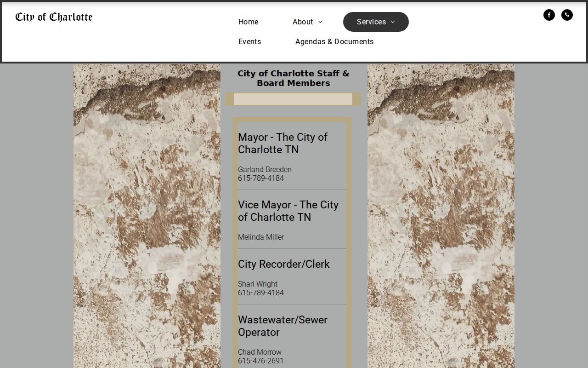Select Wastewater/Sewer Operator heading
Image resolution: width=588 pixels, height=368 pixels.
point(283,326)
